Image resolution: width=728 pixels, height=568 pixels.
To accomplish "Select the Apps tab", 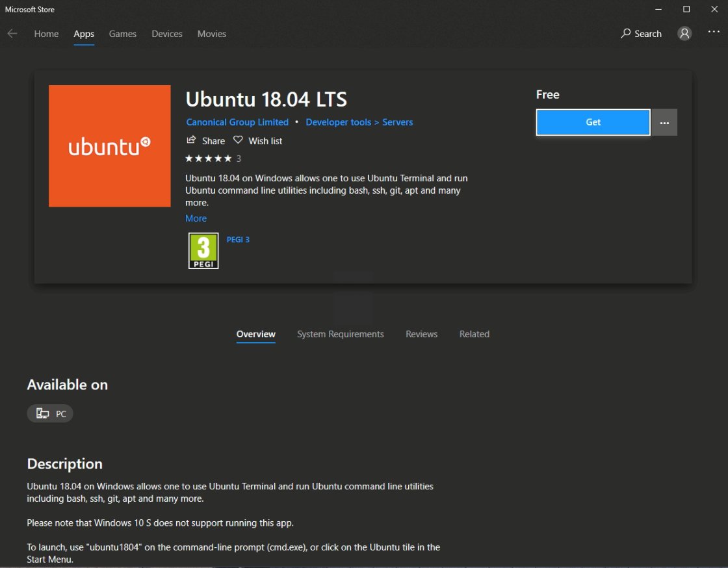I will (x=84, y=34).
